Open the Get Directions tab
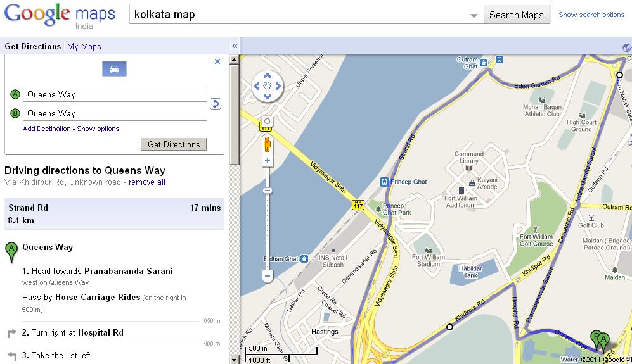The image size is (632, 364). pos(33,46)
